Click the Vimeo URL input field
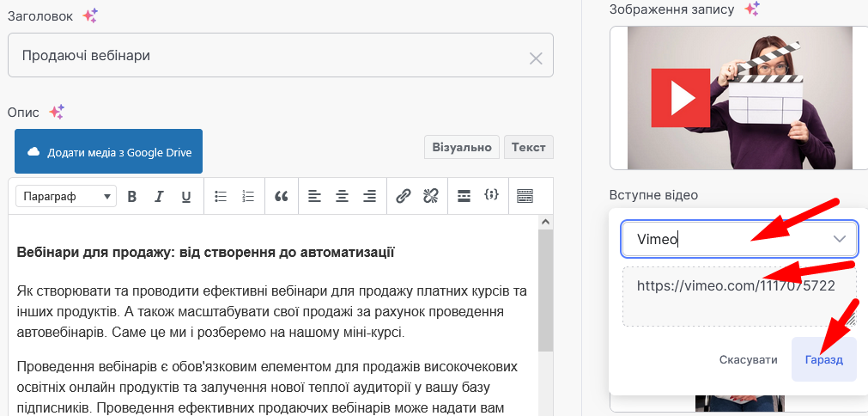 click(x=739, y=297)
